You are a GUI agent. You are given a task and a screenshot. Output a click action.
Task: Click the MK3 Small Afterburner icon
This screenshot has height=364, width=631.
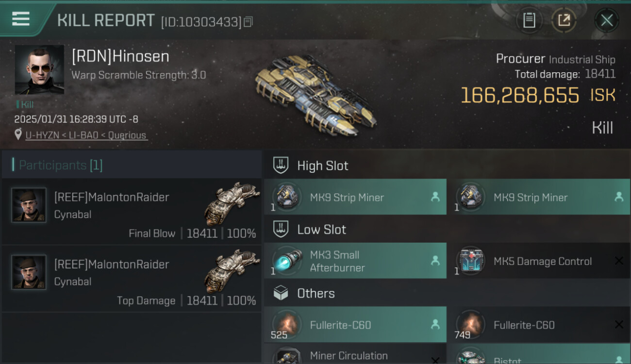[x=286, y=261]
